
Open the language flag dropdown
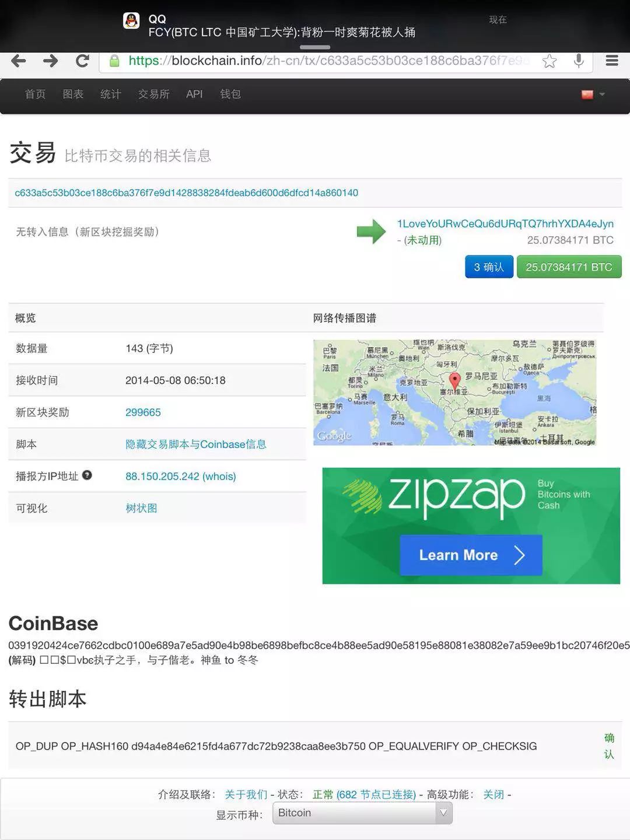[593, 94]
